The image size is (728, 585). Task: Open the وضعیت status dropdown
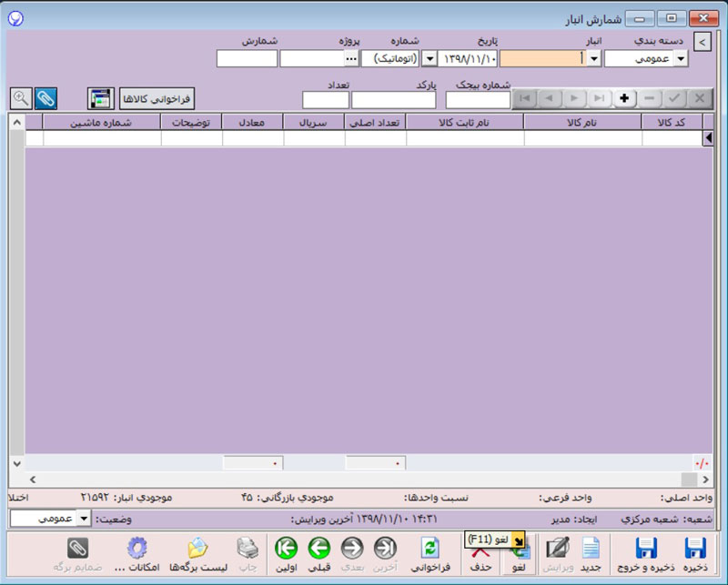[84, 519]
